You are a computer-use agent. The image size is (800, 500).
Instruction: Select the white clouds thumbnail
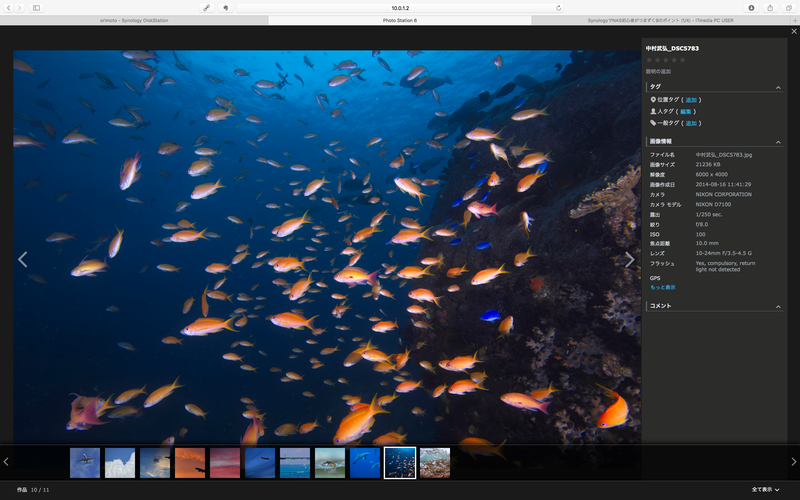point(120,463)
